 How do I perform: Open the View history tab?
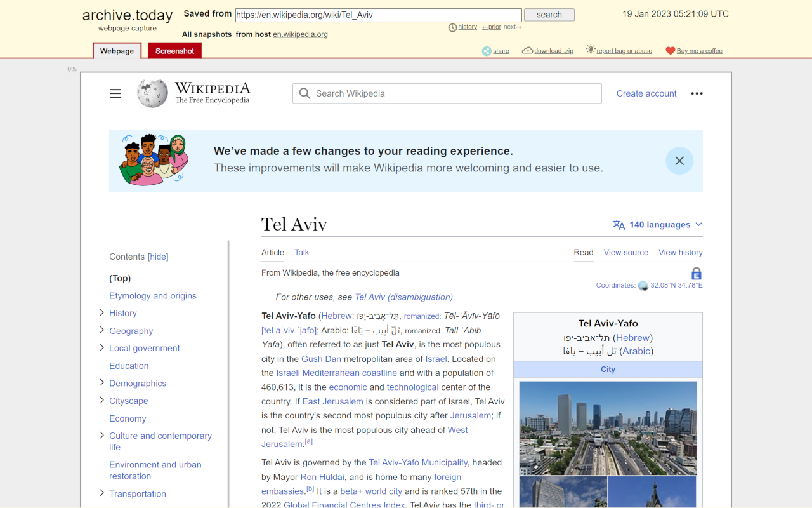coord(681,252)
